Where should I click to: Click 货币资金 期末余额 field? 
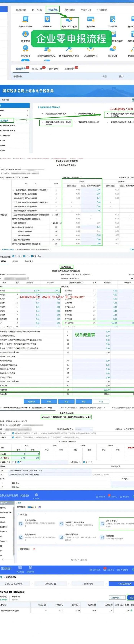(x=30, y=291)
